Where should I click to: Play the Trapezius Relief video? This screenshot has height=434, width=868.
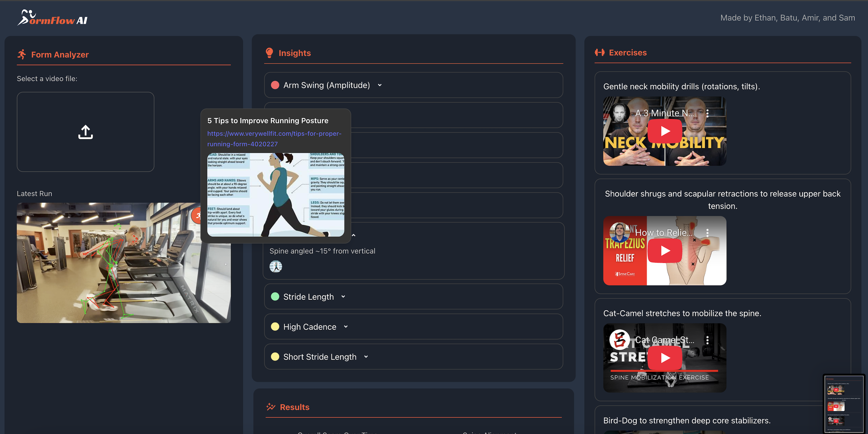coord(665,251)
